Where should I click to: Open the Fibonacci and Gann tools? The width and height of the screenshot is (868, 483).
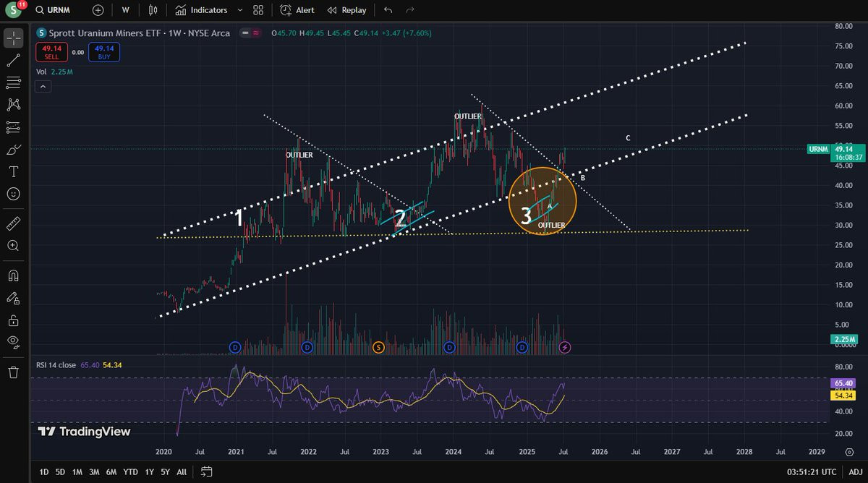coord(13,82)
